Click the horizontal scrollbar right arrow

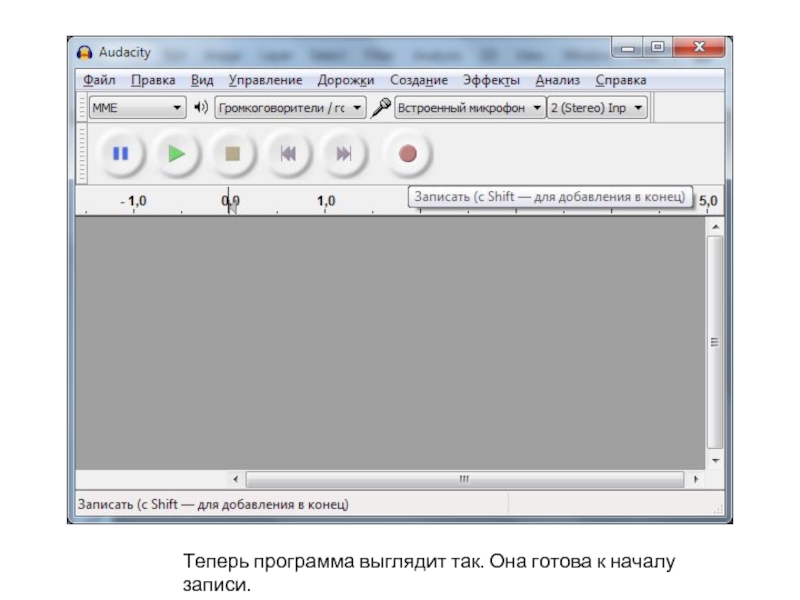click(697, 479)
